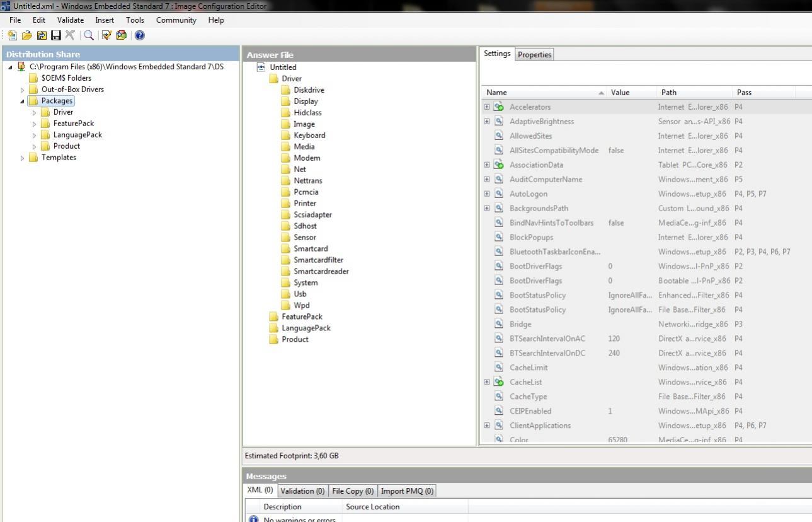Click the Accelerators setting icon
Viewport: 812px width, 522px height.
click(x=499, y=107)
